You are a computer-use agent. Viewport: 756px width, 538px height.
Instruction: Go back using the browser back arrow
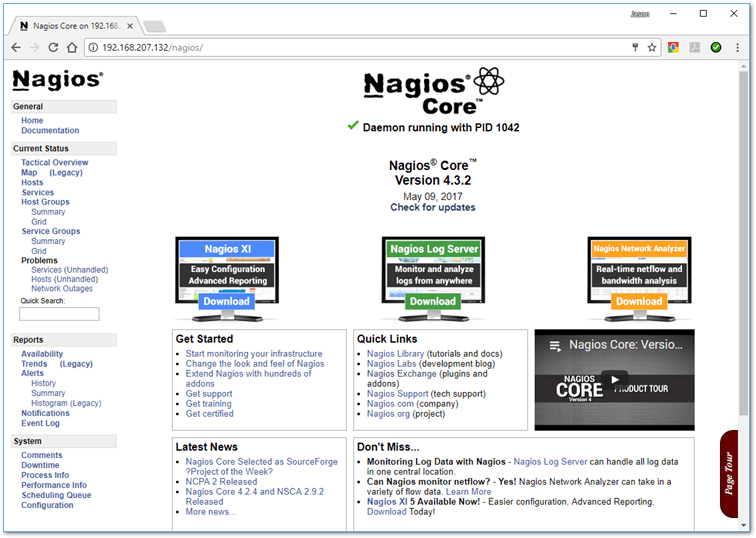[x=16, y=47]
